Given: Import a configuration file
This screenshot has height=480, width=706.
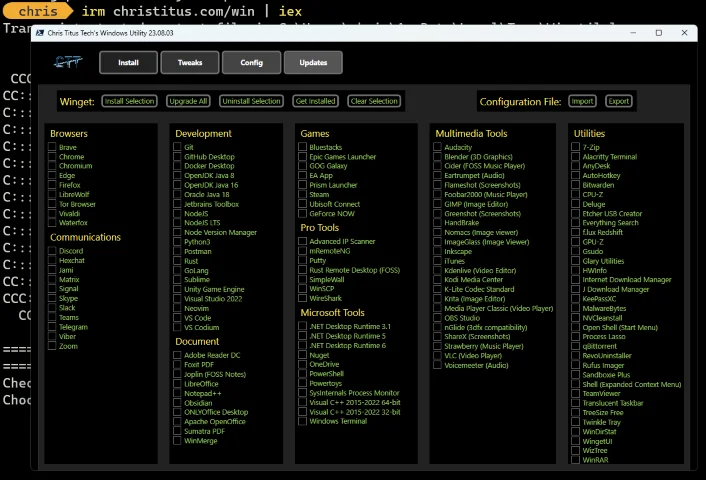Looking at the screenshot, I should tap(582, 101).
